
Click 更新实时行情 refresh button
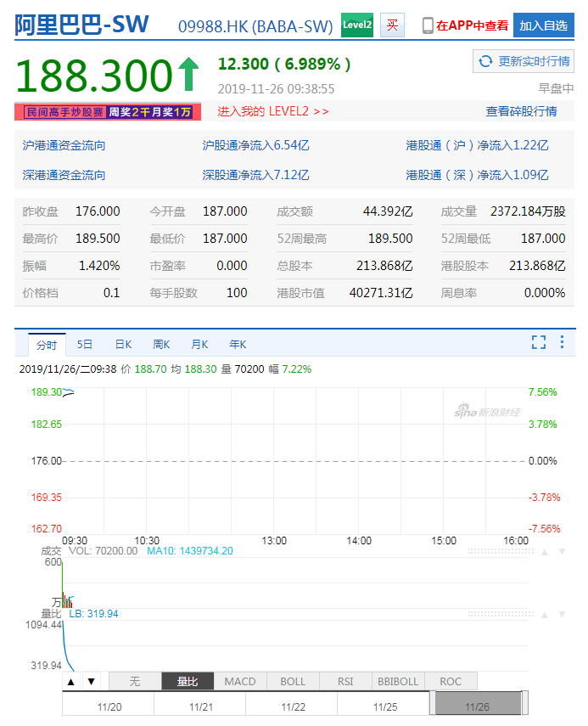[x=524, y=61]
